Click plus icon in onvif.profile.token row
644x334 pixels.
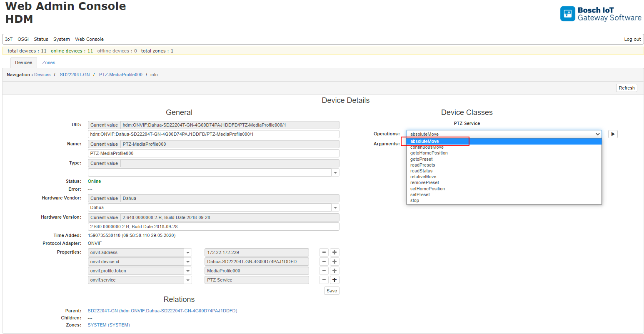(334, 271)
